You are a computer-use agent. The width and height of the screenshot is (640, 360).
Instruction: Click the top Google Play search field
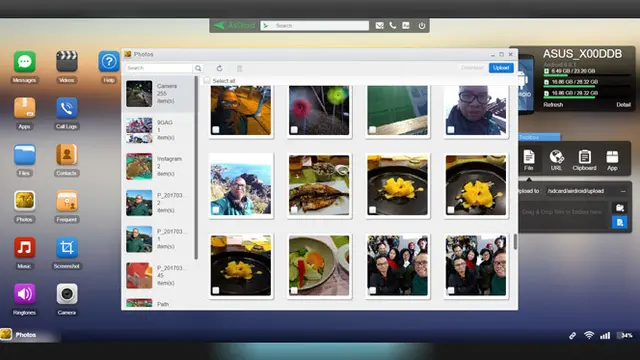pos(315,26)
